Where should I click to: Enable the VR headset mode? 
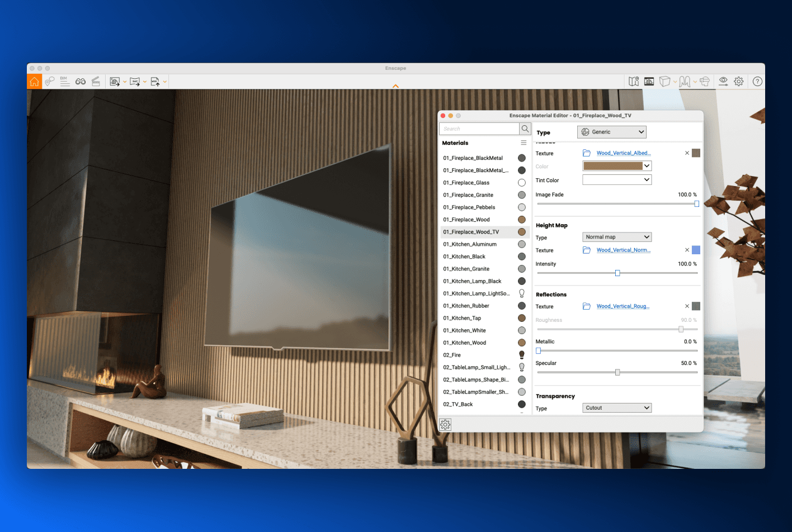click(705, 82)
